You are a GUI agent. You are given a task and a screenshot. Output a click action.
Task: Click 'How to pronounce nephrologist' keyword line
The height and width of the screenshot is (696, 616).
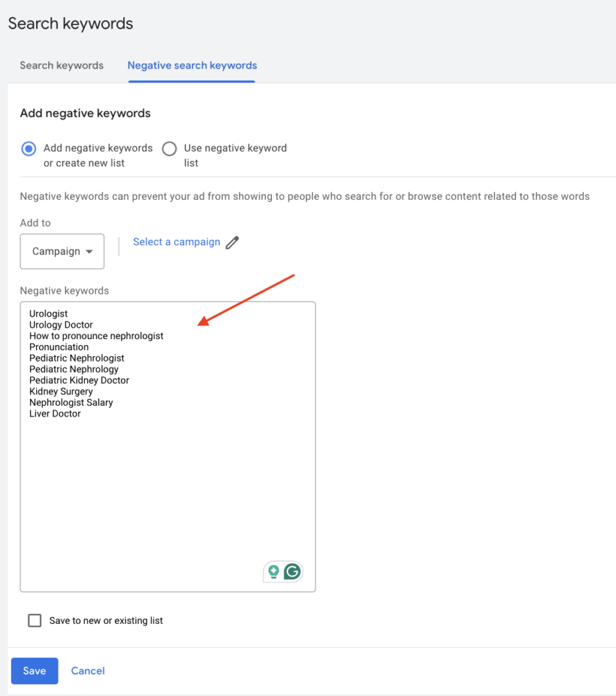click(96, 336)
